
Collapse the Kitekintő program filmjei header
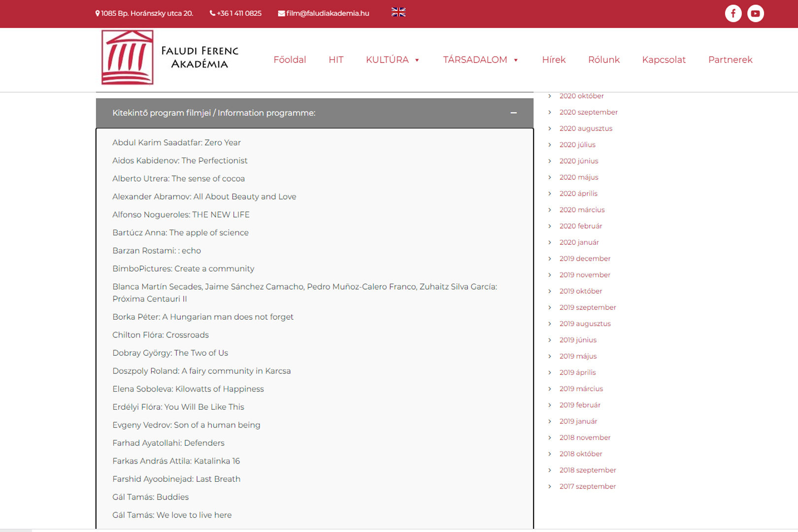[x=214, y=113]
